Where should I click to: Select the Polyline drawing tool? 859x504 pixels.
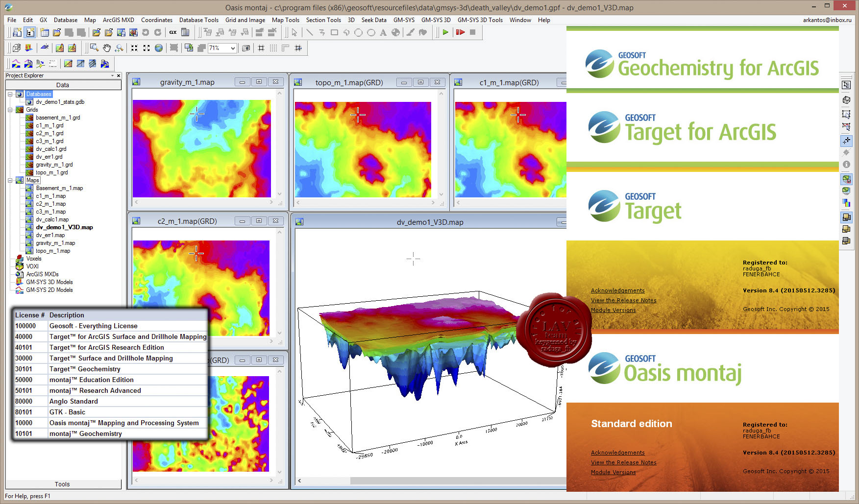[x=321, y=32]
